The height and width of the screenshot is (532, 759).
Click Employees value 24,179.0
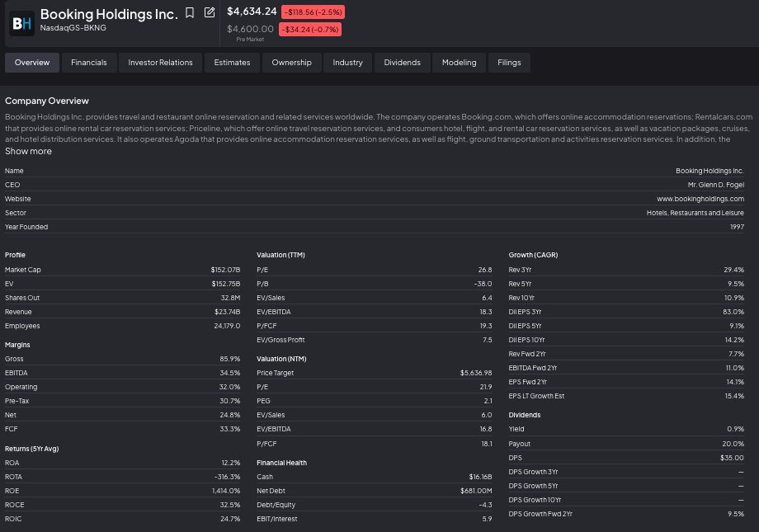point(227,326)
